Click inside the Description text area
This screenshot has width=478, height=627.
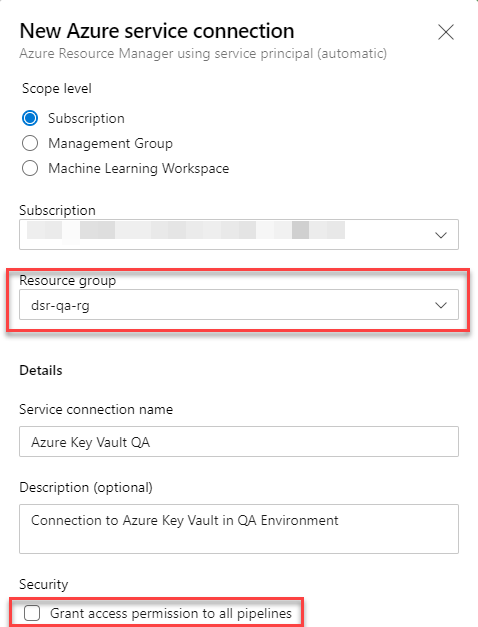[239, 529]
